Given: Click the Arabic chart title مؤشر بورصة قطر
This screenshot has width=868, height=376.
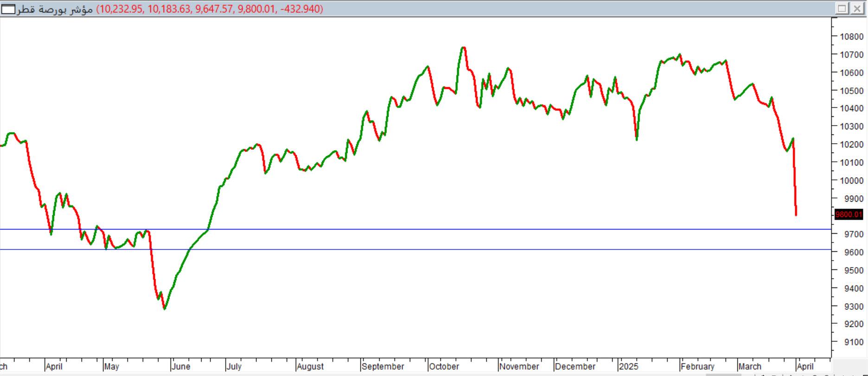Looking at the screenshot, I should [55, 9].
